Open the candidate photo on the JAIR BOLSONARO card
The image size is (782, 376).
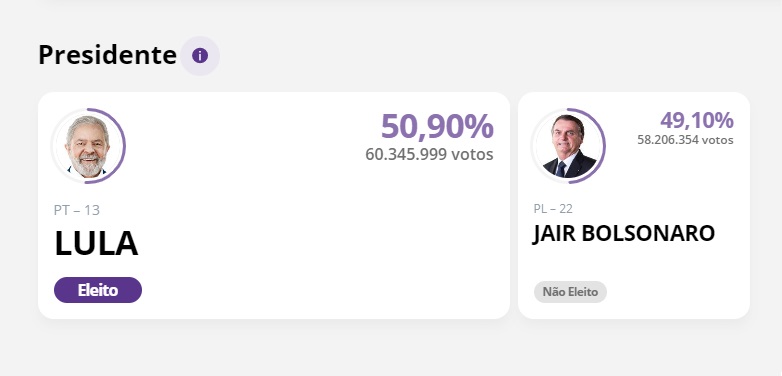point(568,146)
